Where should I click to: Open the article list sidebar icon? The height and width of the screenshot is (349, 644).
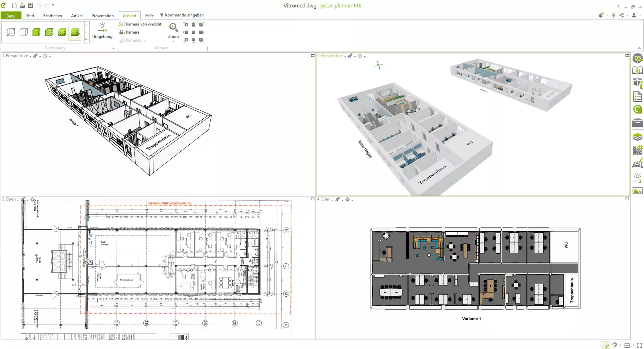pos(638,96)
